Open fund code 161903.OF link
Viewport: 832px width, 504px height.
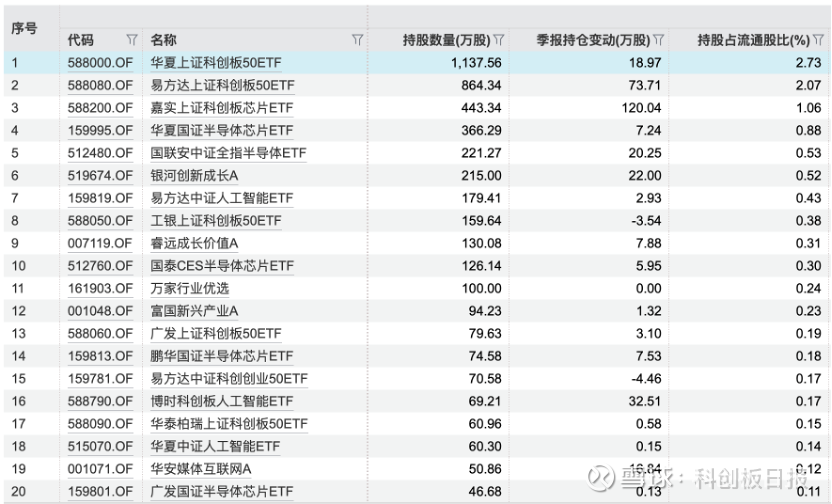pyautogui.click(x=100, y=288)
